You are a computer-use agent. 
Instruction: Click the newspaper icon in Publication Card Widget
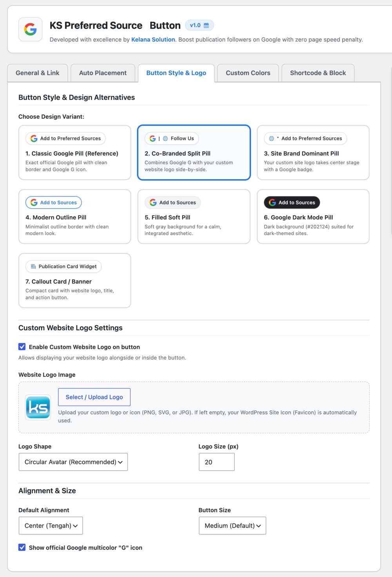(x=33, y=267)
